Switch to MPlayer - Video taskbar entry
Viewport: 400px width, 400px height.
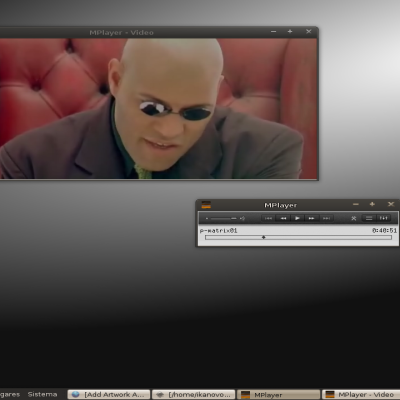(x=361, y=395)
